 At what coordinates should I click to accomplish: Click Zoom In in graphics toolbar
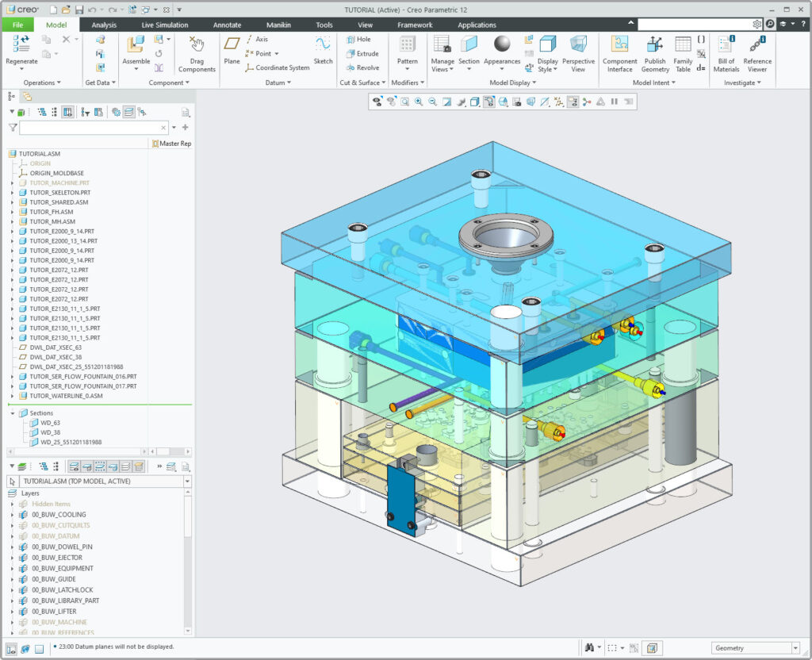[x=419, y=102]
